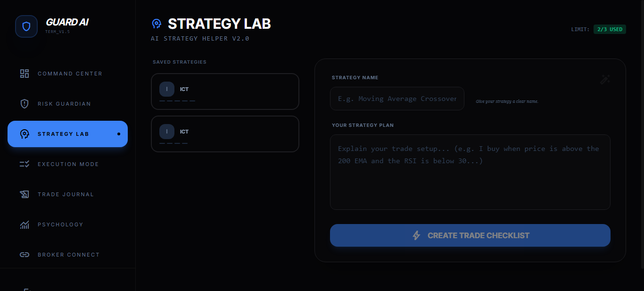Navigate to Command Center from the sidebar

[x=70, y=74]
